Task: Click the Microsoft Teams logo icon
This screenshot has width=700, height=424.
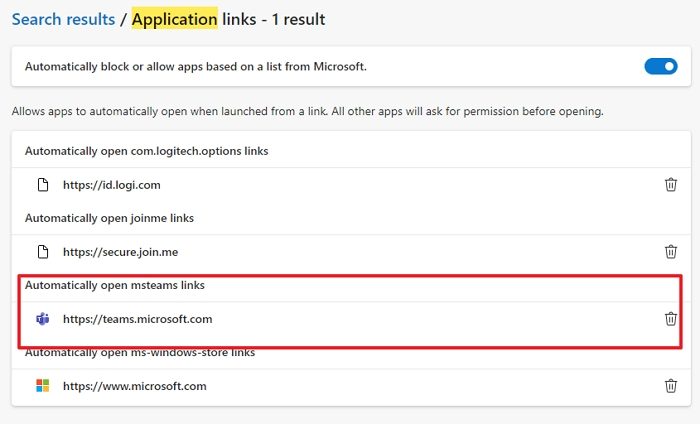Action: coord(42,319)
